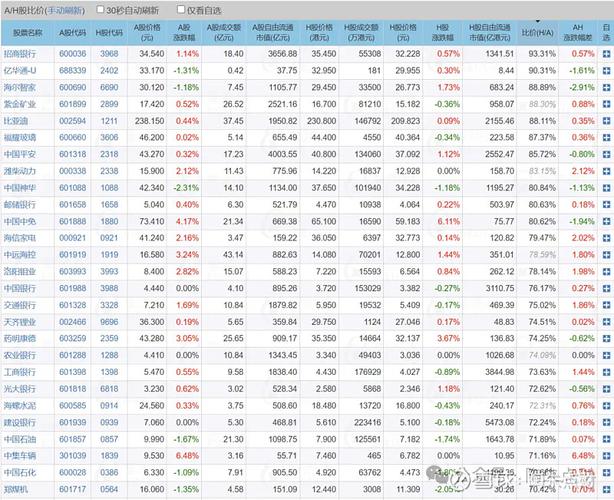Add 交通银行 to watchlist with plus icon
The width and height of the screenshot is (614, 500).
coord(606,305)
